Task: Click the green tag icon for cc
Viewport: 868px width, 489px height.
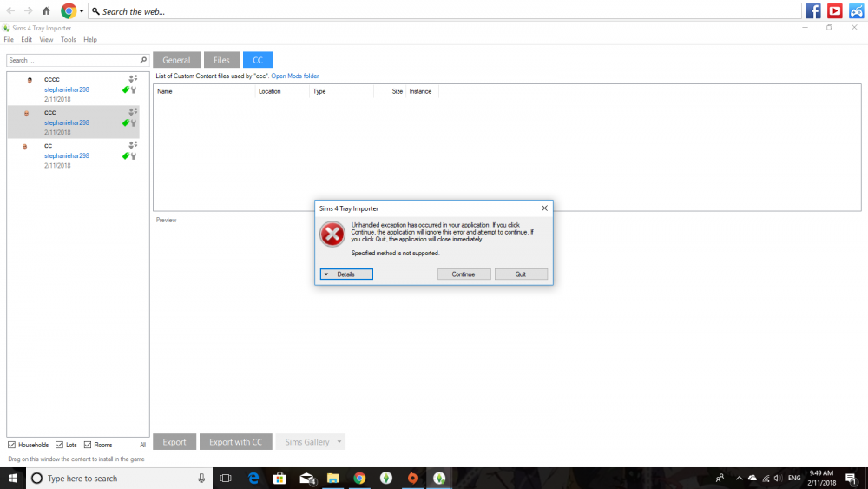Action: coord(126,155)
